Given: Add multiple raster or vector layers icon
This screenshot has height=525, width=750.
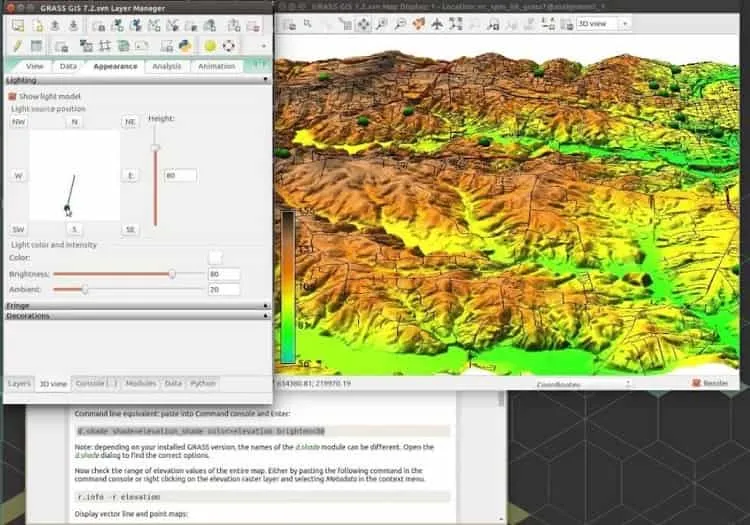Looking at the screenshot, I should (99, 26).
